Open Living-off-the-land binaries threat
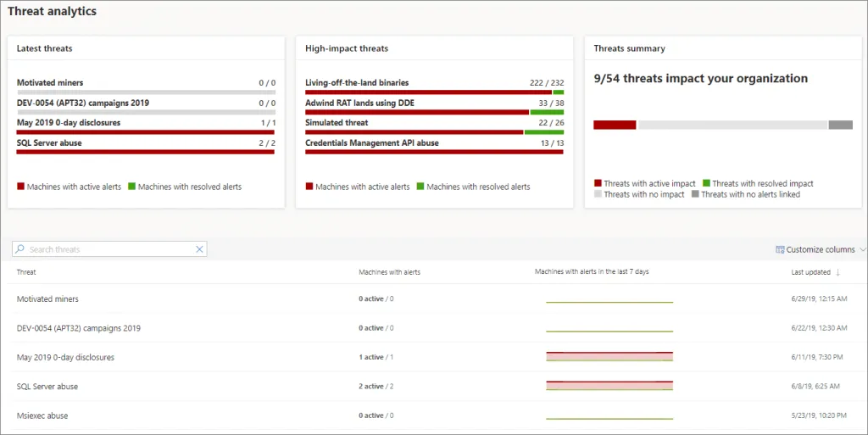The height and width of the screenshot is (435, 868). [x=357, y=83]
